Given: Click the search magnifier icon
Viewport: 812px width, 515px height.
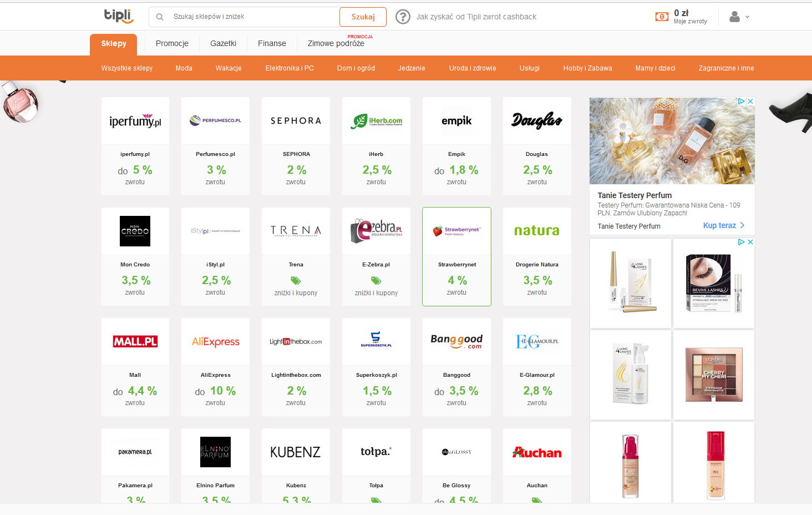Looking at the screenshot, I should point(160,17).
